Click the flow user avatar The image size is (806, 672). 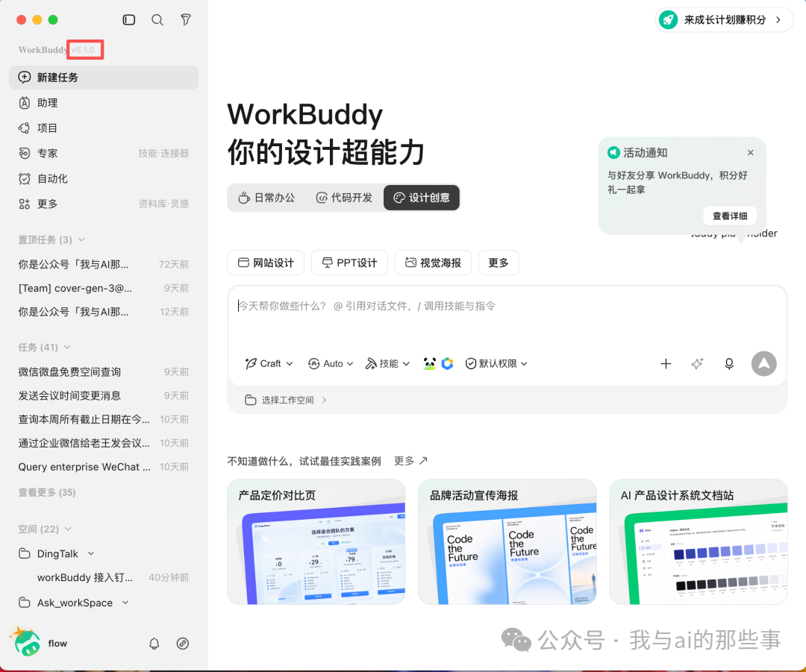(x=26, y=642)
